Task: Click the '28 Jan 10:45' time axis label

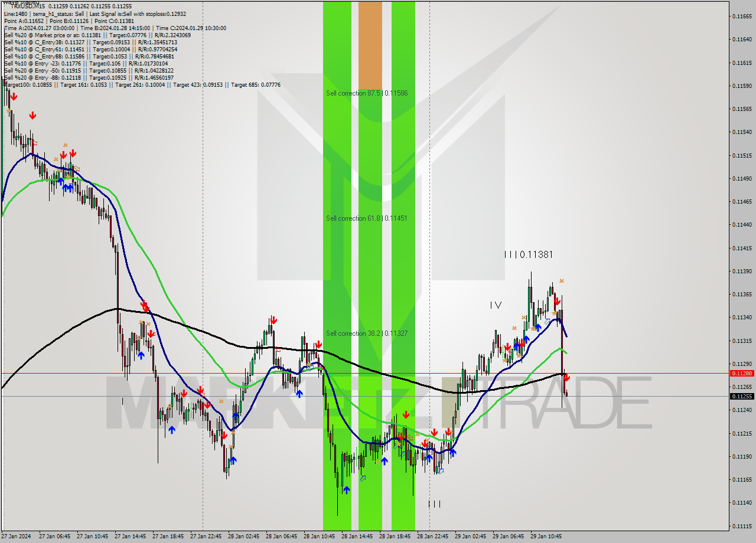Action: (320, 537)
